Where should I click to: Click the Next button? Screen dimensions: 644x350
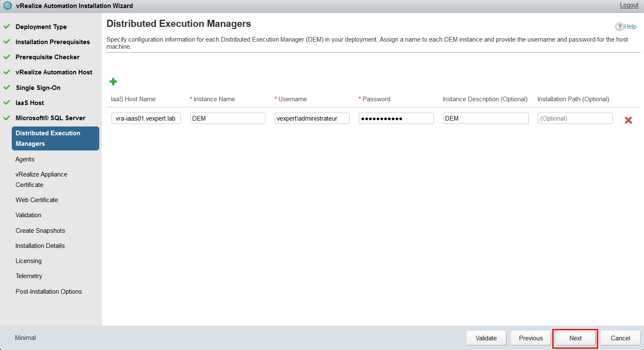point(575,338)
